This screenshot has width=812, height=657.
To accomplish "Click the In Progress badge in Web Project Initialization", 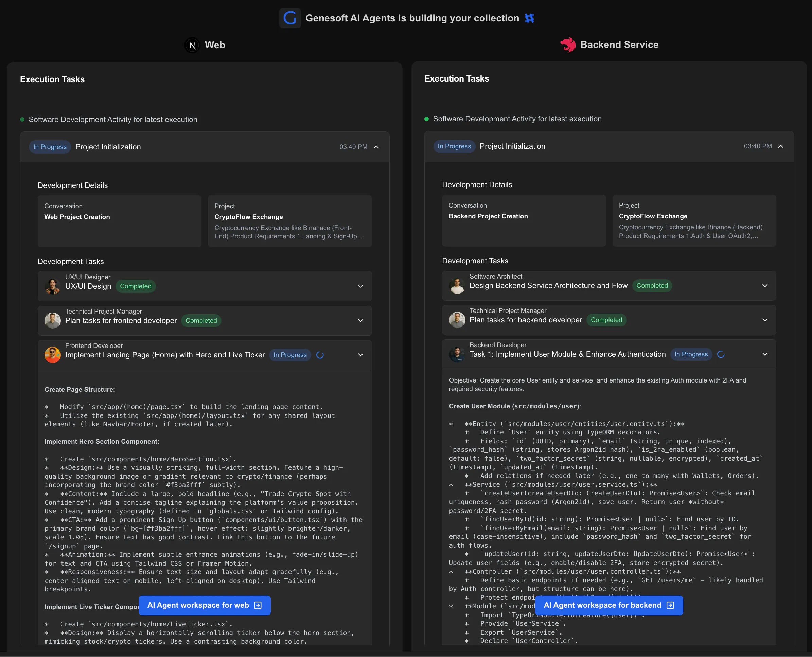I will 50,147.
